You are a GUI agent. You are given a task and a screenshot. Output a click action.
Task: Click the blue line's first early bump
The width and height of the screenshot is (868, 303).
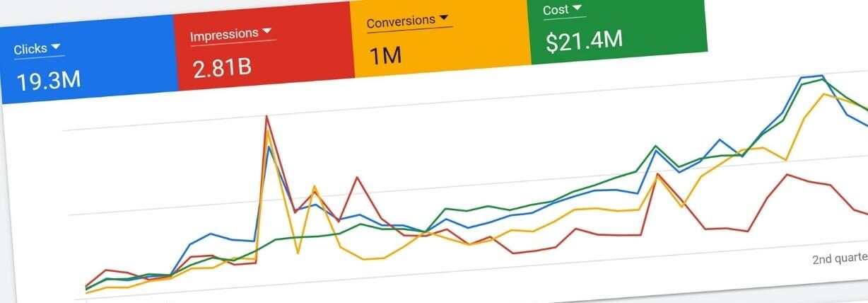pyautogui.click(x=210, y=233)
